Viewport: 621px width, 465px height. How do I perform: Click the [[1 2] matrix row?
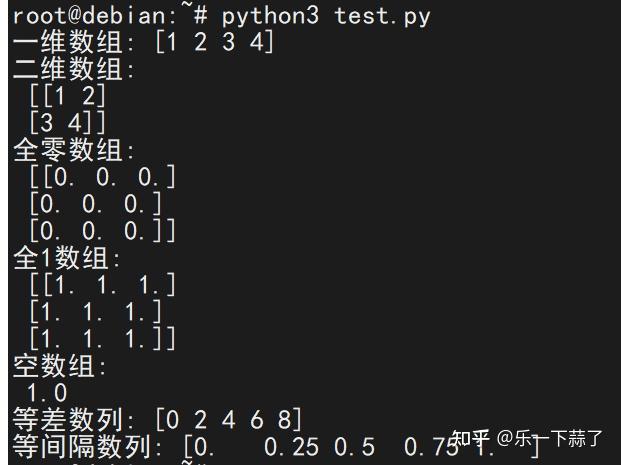pos(68,96)
